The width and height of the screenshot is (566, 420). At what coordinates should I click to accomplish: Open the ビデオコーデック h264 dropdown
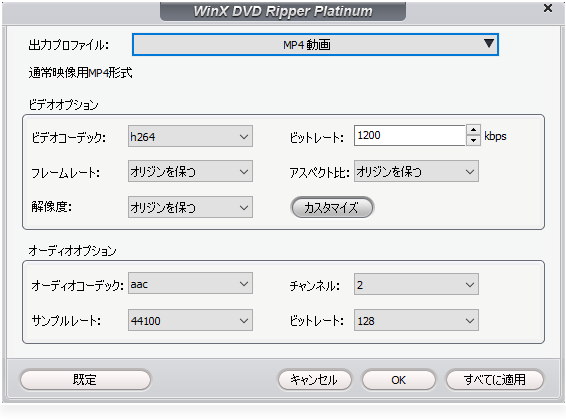click(x=190, y=136)
